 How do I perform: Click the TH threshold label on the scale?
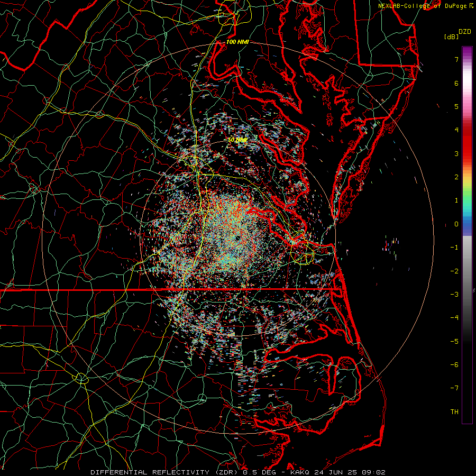pyautogui.click(x=454, y=412)
